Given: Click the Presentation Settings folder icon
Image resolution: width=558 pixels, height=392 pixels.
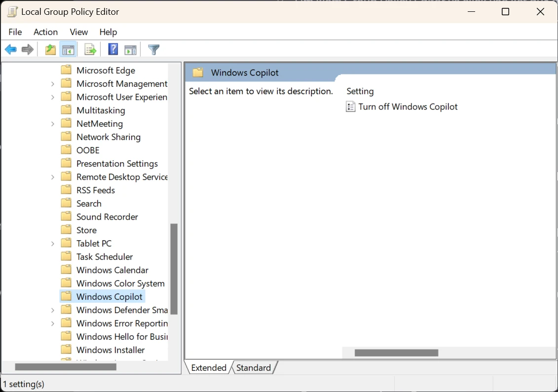Looking at the screenshot, I should [66, 163].
